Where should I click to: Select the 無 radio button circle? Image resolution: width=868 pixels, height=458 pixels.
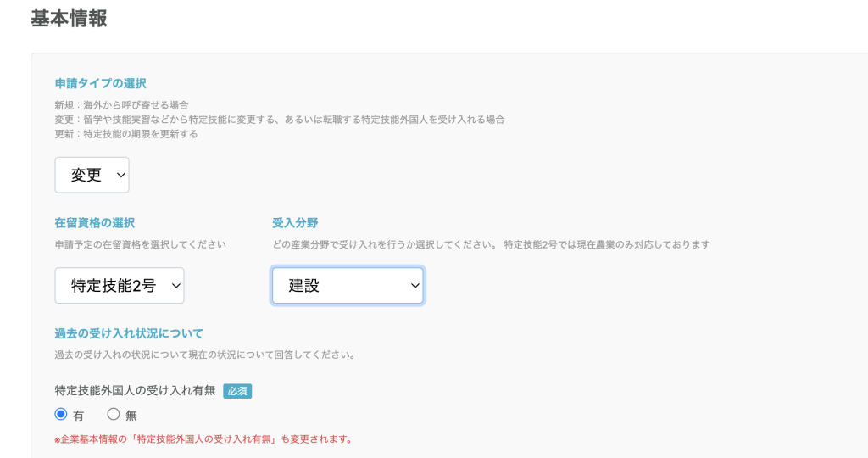114,415
